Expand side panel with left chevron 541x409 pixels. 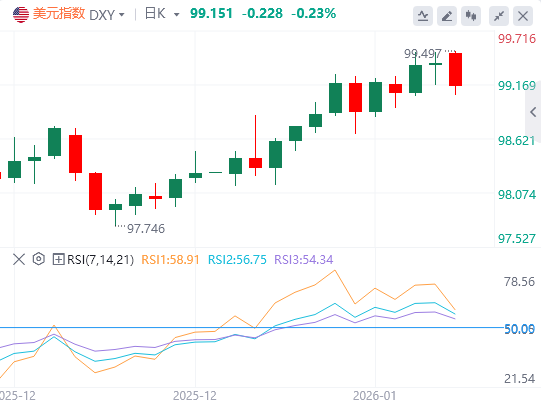[533, 111]
